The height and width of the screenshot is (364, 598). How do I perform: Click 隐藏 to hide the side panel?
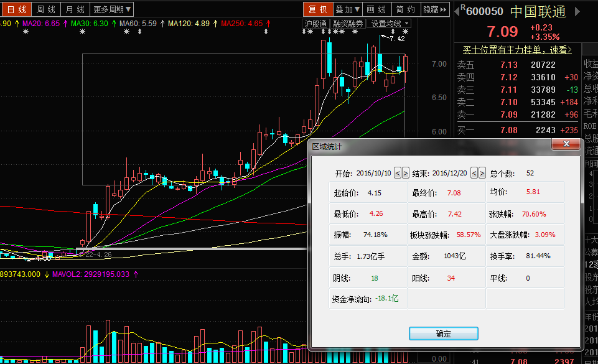point(435,9)
